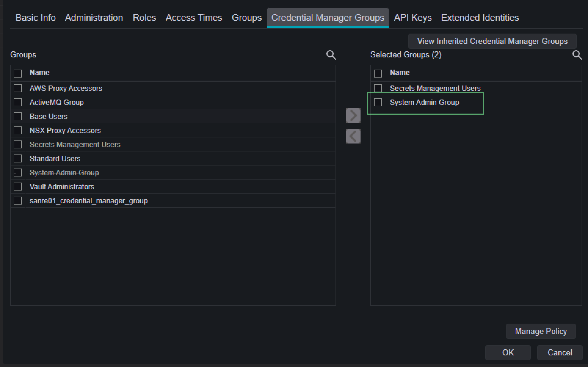Viewport: 588px width, 367px height.
Task: Click the Name column header in Groups
Action: pos(39,73)
